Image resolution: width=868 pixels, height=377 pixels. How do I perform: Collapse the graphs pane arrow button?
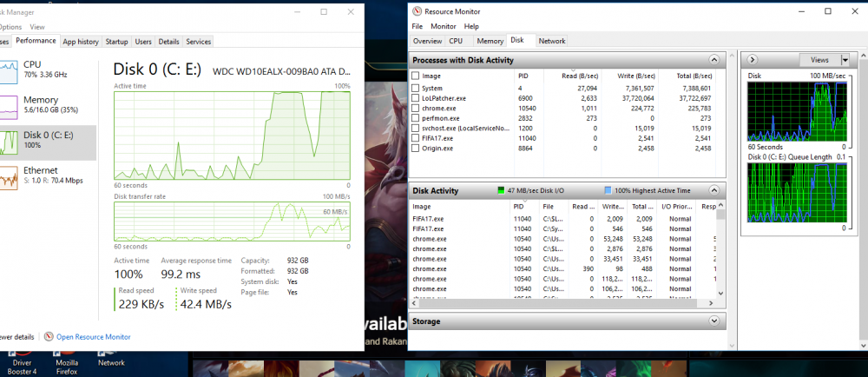click(753, 60)
